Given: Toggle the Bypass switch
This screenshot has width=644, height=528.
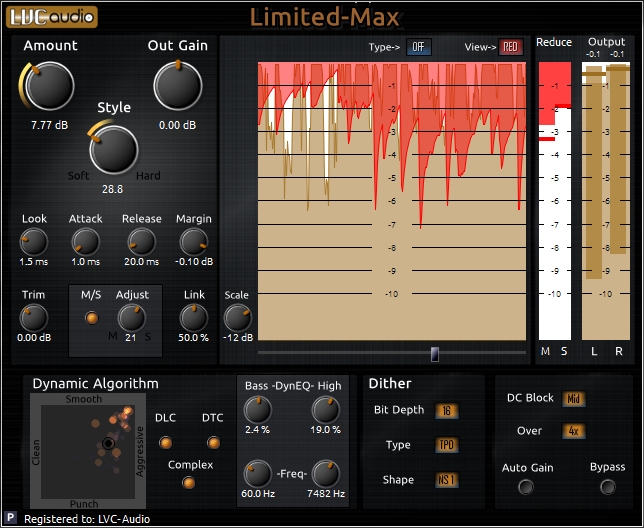Looking at the screenshot, I should tap(607, 487).
